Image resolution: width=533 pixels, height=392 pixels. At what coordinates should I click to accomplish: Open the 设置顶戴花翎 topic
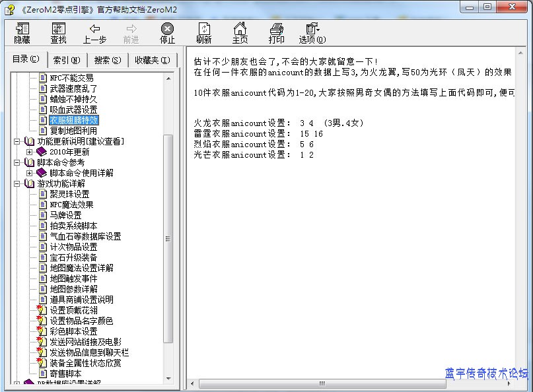pos(73,310)
